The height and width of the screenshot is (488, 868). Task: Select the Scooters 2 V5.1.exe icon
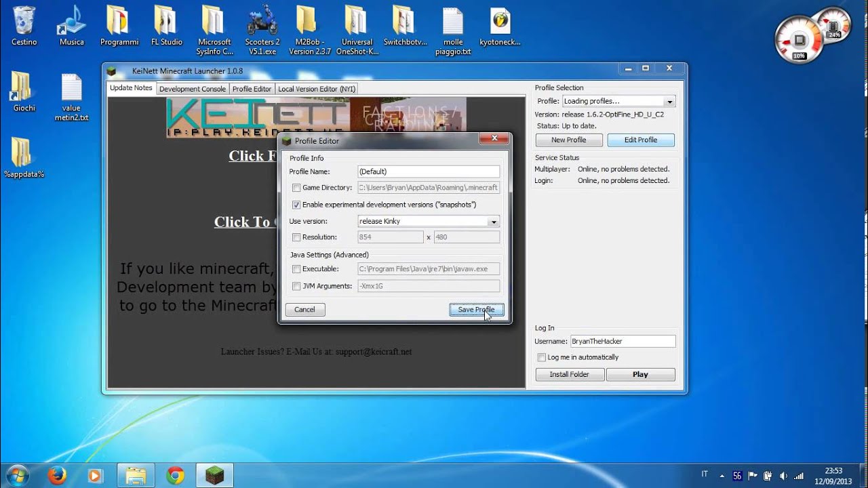[262, 30]
